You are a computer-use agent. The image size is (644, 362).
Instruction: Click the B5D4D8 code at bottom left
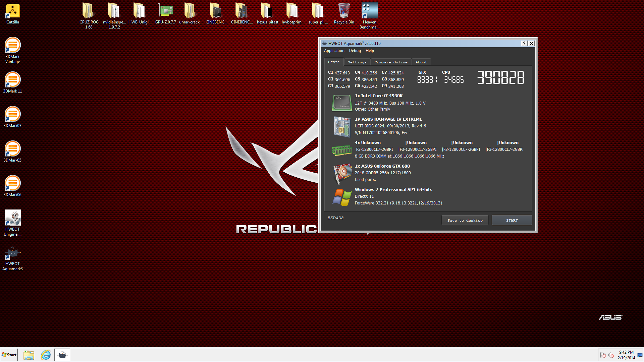coord(335,218)
